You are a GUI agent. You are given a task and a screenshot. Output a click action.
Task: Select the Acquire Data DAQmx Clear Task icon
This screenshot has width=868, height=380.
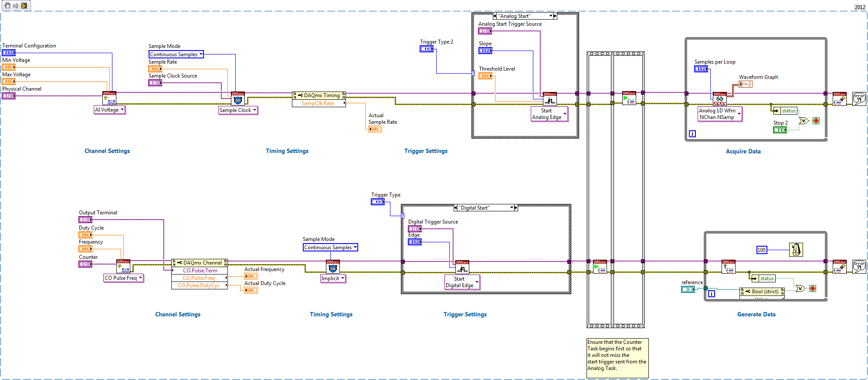coord(840,99)
